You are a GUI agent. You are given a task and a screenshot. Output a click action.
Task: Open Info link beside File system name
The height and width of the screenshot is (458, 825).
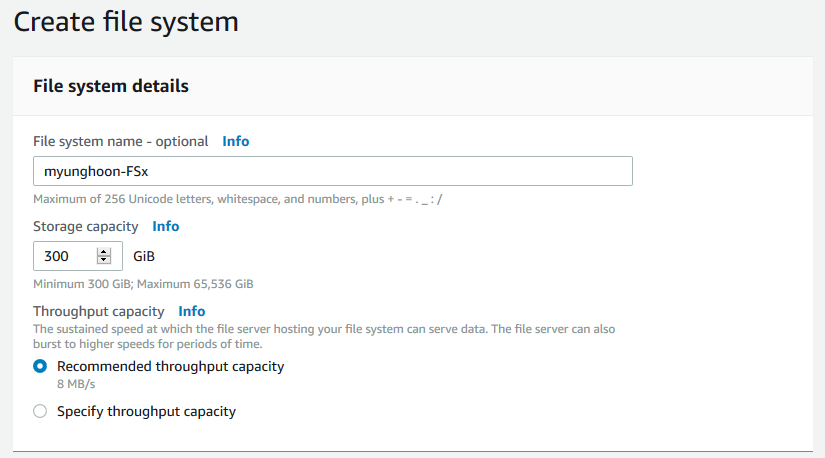236,141
